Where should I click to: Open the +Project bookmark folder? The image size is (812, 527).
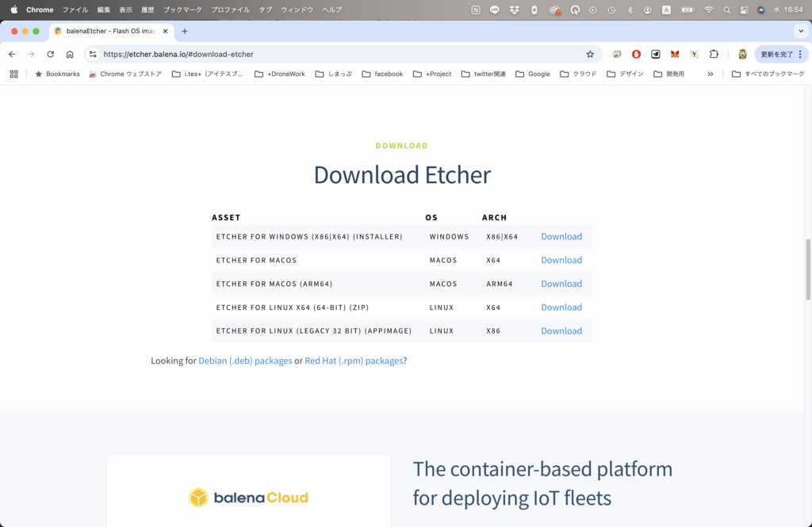click(x=432, y=74)
